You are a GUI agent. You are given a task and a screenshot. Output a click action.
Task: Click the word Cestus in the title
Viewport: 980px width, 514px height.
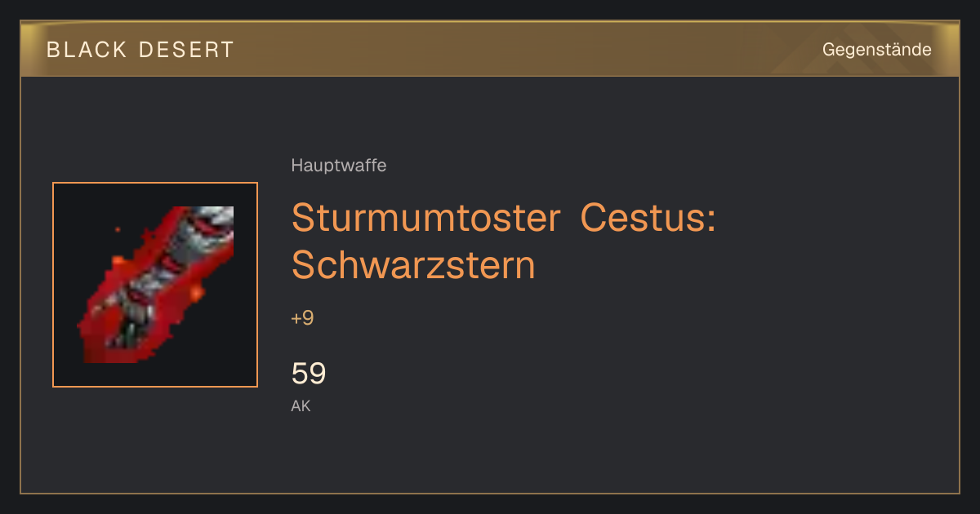(x=648, y=218)
